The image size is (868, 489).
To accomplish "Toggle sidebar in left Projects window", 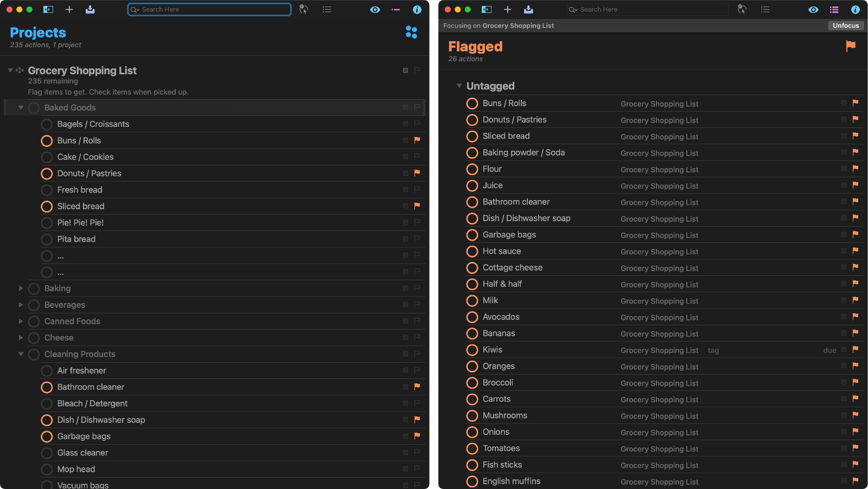I will (x=48, y=9).
